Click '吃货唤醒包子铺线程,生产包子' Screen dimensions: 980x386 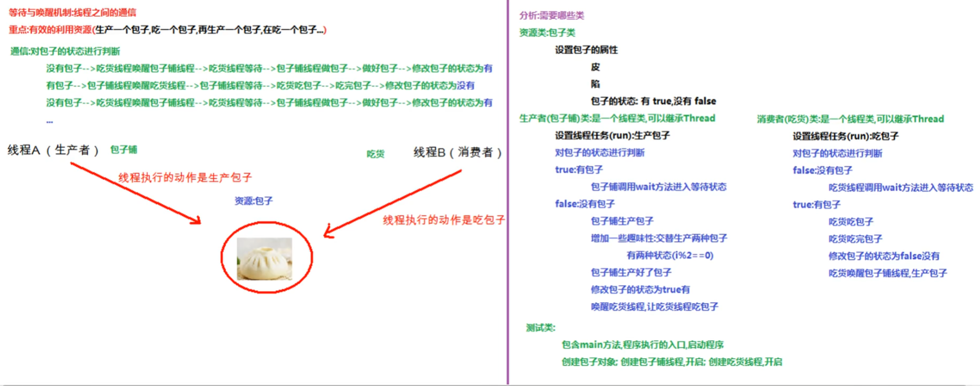point(888,273)
